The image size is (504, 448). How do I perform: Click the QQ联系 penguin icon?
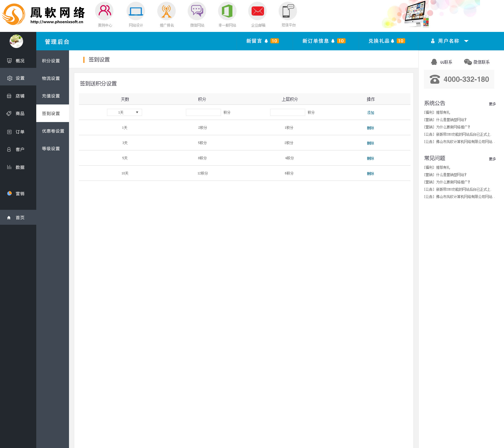[x=434, y=62]
